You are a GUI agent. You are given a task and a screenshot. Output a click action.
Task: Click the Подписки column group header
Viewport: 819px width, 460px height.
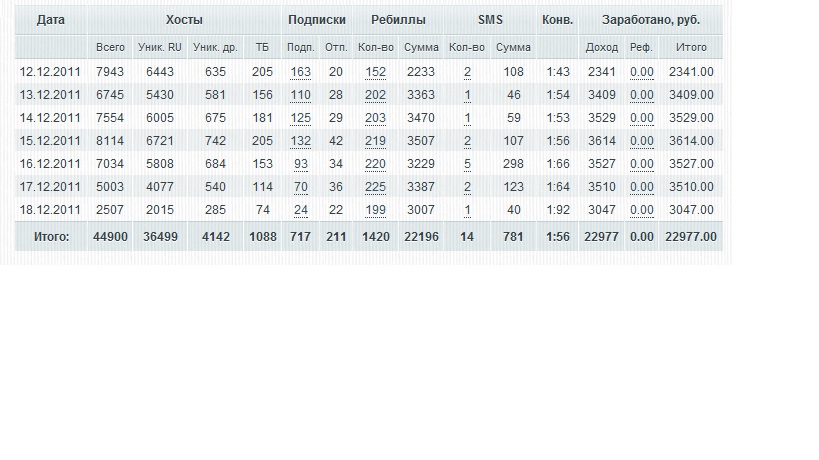pyautogui.click(x=317, y=20)
